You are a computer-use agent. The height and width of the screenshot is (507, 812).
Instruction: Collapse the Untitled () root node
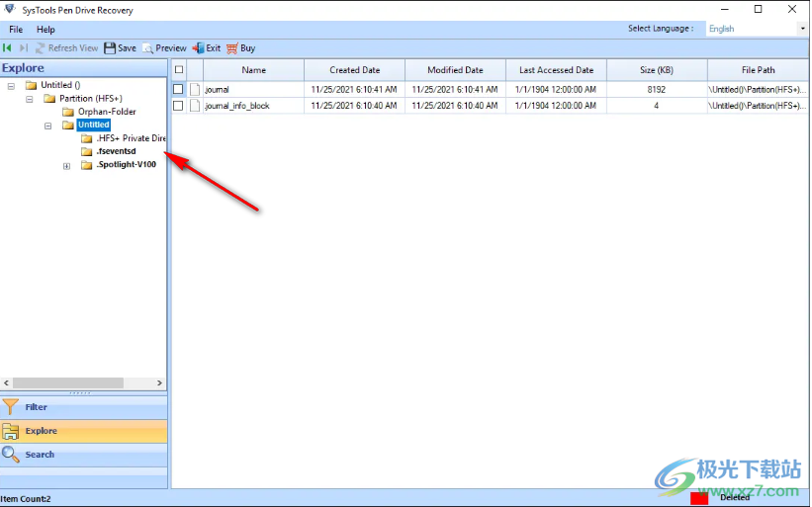[x=11, y=86]
